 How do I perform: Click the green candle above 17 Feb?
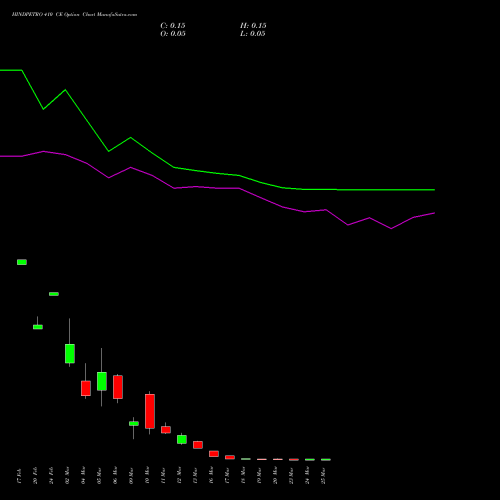click(22, 262)
